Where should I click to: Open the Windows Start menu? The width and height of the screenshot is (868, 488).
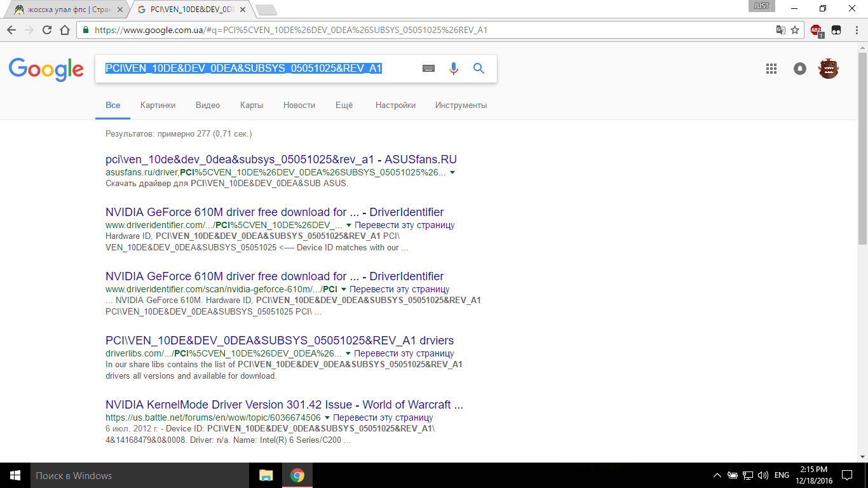[x=15, y=475]
